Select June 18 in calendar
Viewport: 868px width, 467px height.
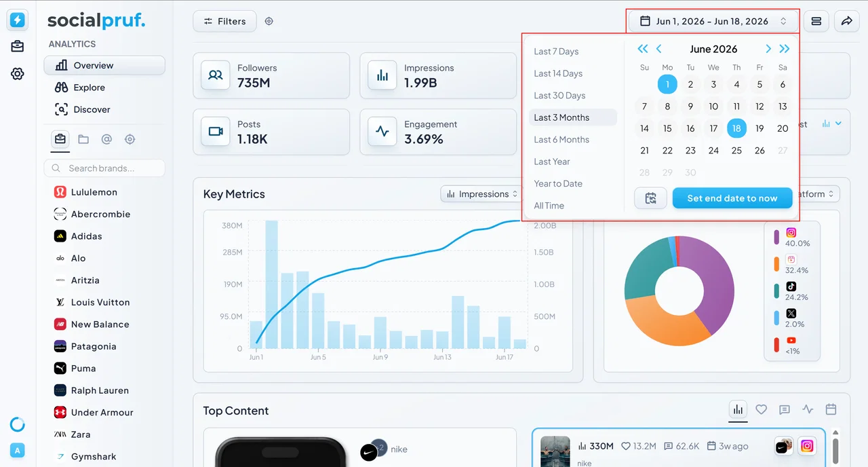(x=736, y=128)
